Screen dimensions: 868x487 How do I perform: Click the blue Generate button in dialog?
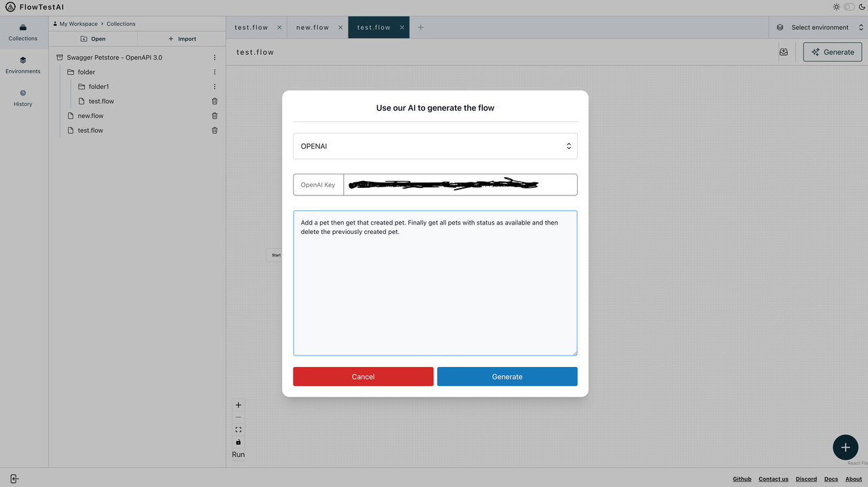coord(507,376)
